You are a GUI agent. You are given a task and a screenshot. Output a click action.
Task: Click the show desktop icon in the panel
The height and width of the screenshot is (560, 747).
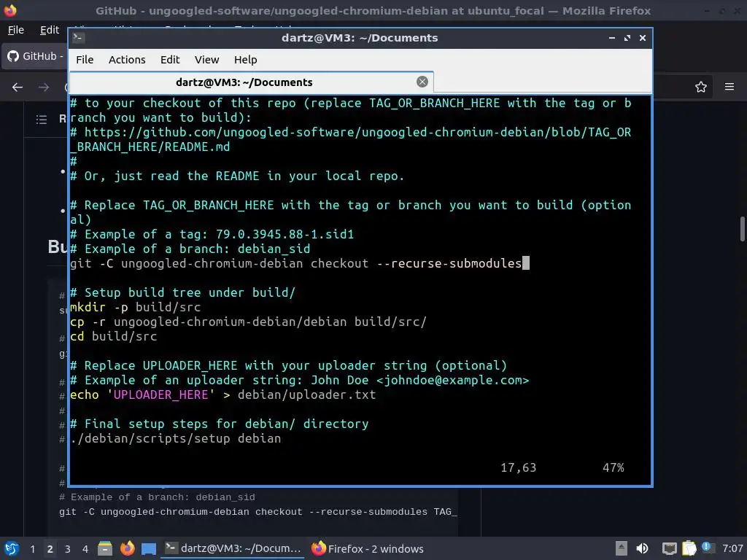[149, 549]
